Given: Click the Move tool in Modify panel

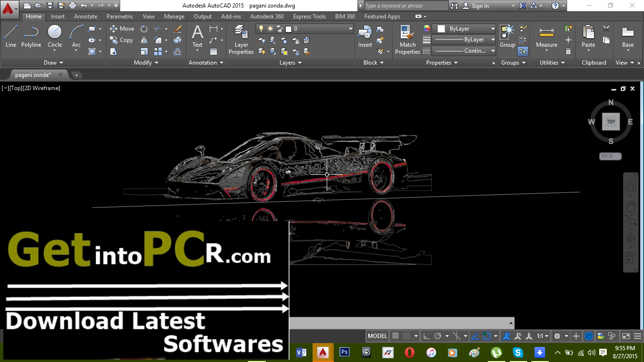Looking at the screenshot, I should (x=122, y=29).
